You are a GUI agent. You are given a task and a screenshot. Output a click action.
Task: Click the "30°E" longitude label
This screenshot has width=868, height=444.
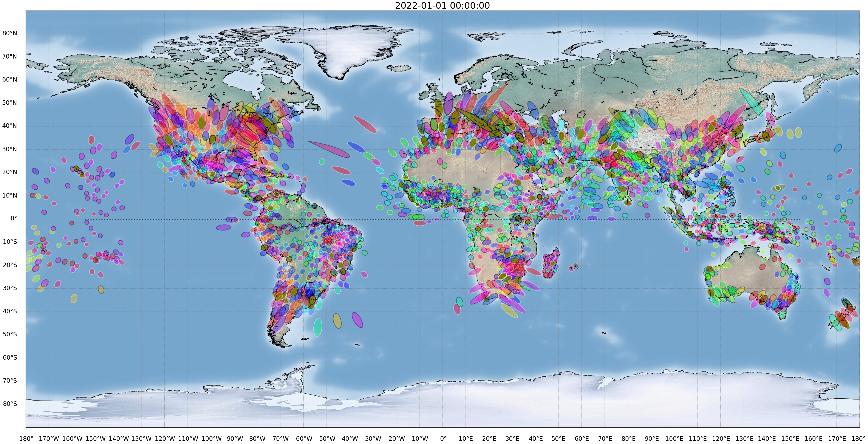pyautogui.click(x=512, y=439)
